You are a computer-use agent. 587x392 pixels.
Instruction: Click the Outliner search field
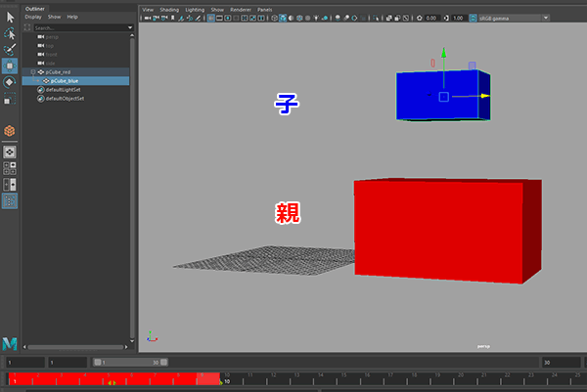tap(78, 27)
